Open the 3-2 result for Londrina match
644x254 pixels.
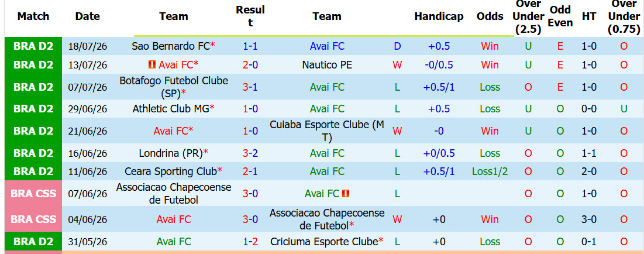click(250, 153)
